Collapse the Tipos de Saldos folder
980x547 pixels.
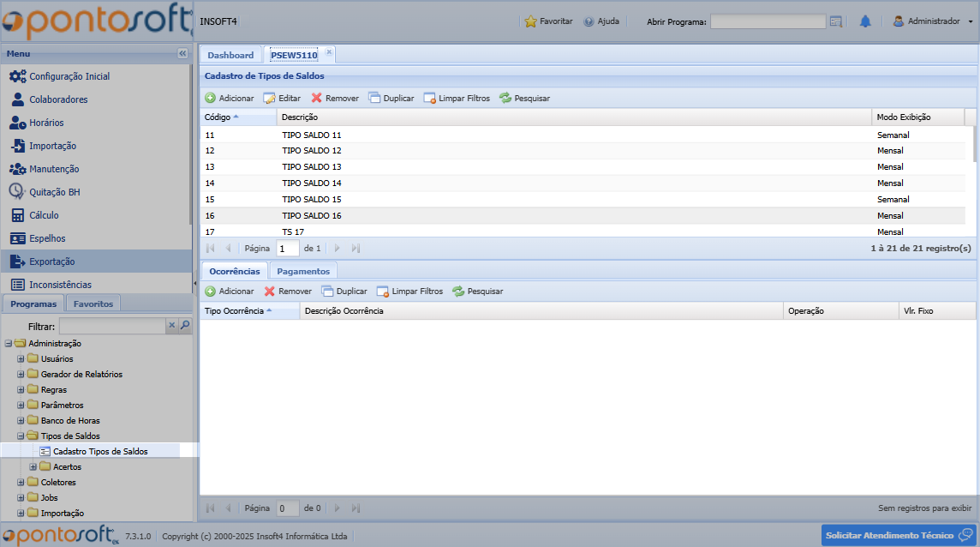(21, 436)
